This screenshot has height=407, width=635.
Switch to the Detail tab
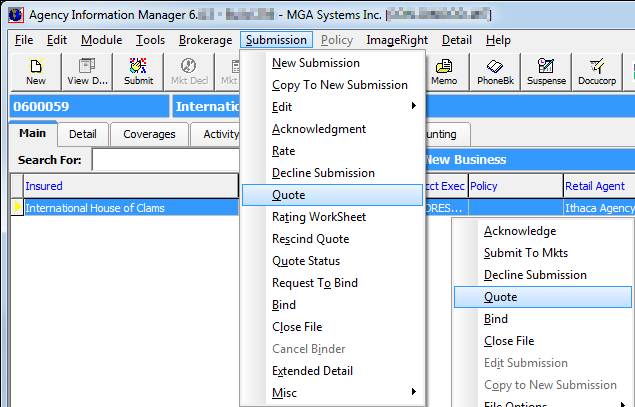point(82,134)
